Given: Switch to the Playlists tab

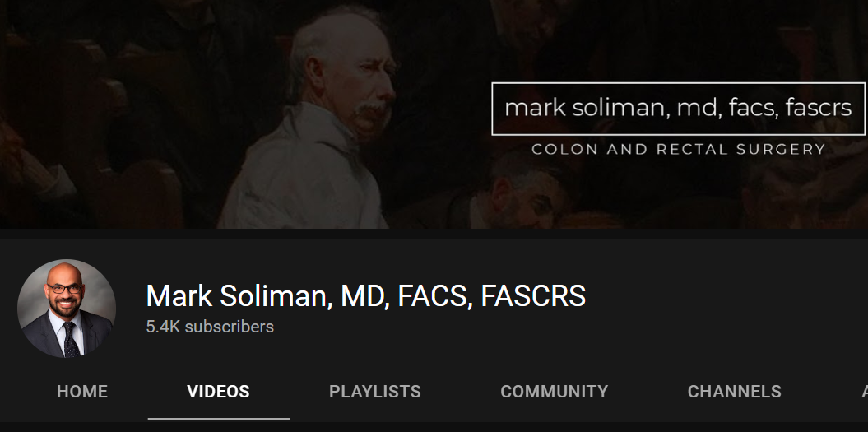Looking at the screenshot, I should (x=375, y=392).
